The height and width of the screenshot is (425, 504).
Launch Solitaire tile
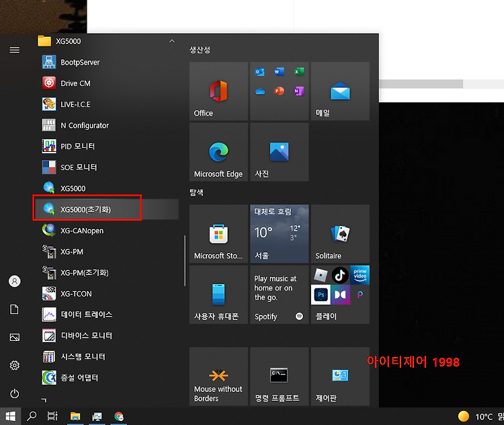pyautogui.click(x=340, y=234)
